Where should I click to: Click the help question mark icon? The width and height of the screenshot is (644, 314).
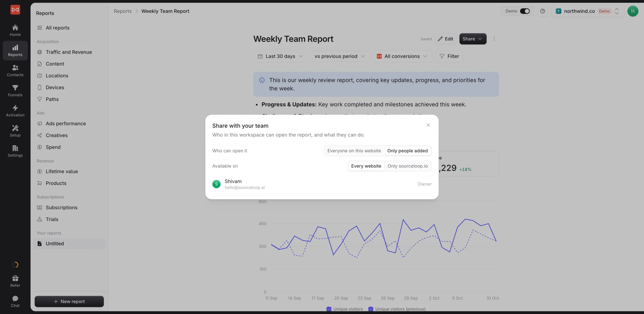(543, 11)
